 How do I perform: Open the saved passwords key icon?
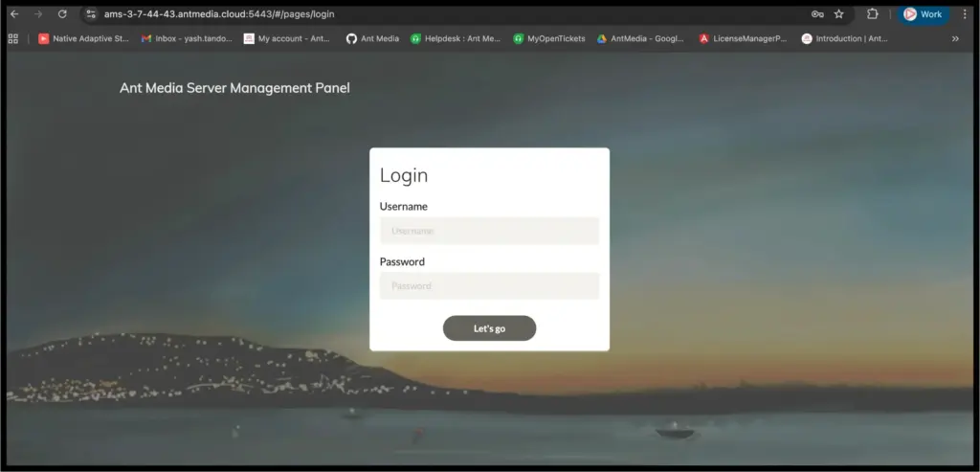pos(817,14)
